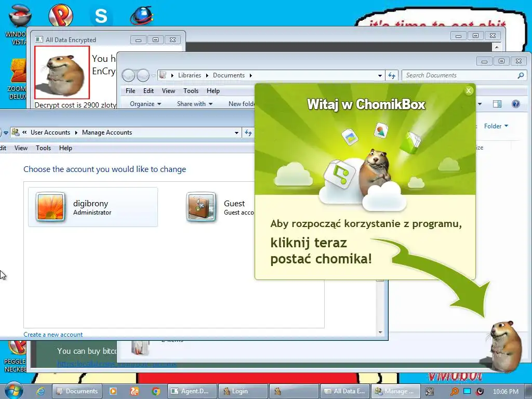The image size is (532, 399).
Task: Expand the Organize dropdown
Action: (145, 104)
